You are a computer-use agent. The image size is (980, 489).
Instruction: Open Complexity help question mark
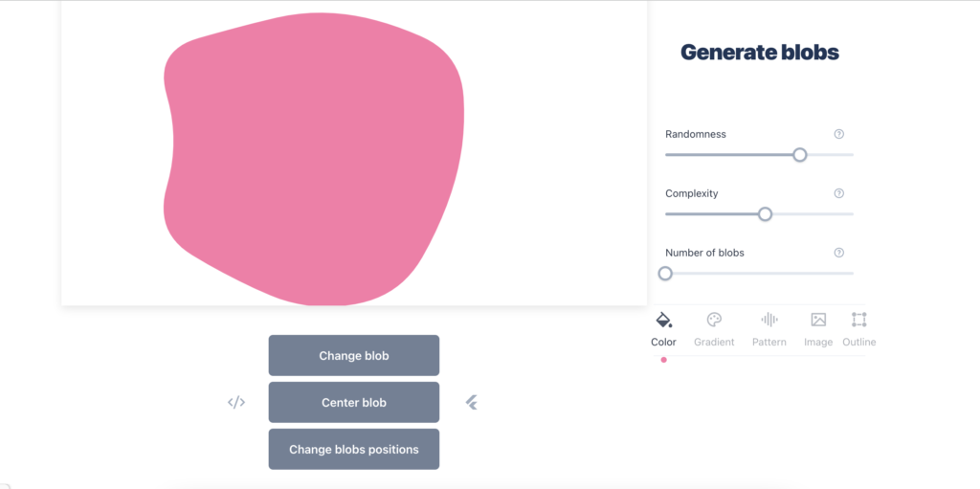[x=839, y=193]
